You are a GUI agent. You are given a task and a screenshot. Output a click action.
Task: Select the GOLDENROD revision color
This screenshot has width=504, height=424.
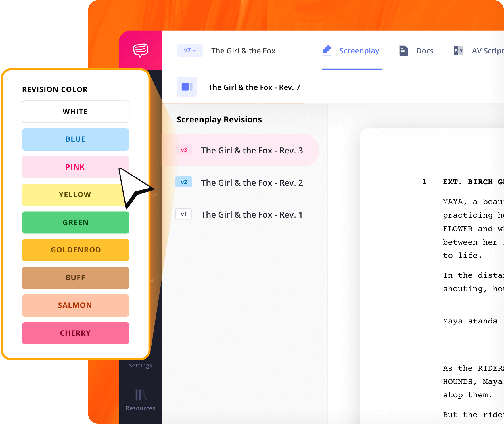pos(75,250)
